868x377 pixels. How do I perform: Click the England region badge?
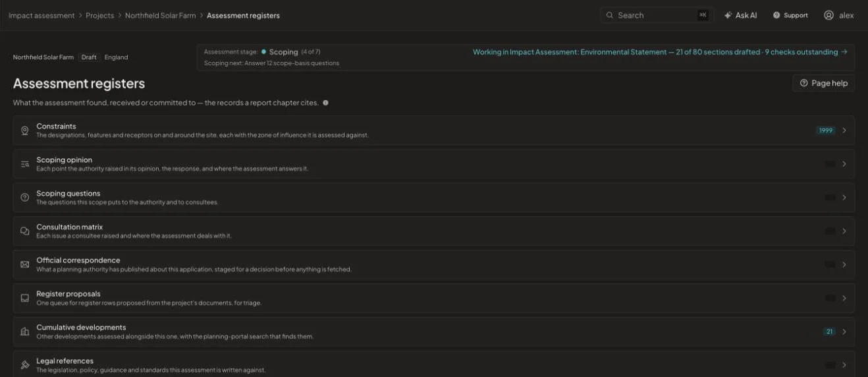click(116, 57)
